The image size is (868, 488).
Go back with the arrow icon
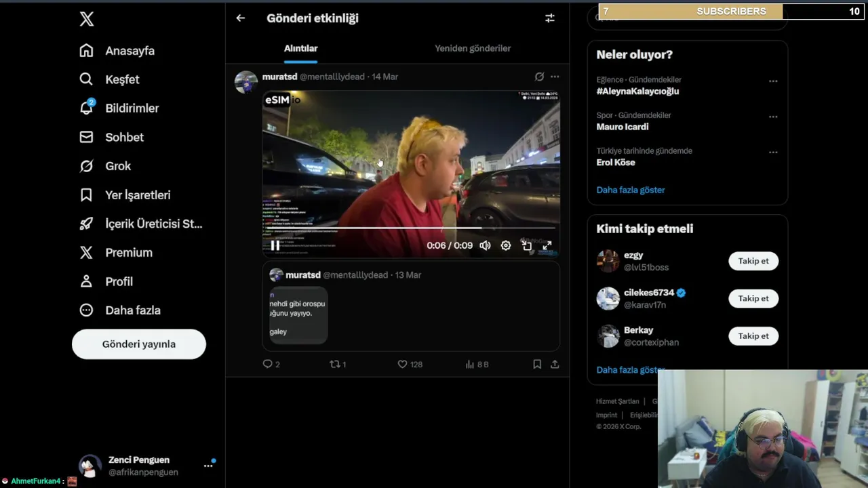point(241,18)
